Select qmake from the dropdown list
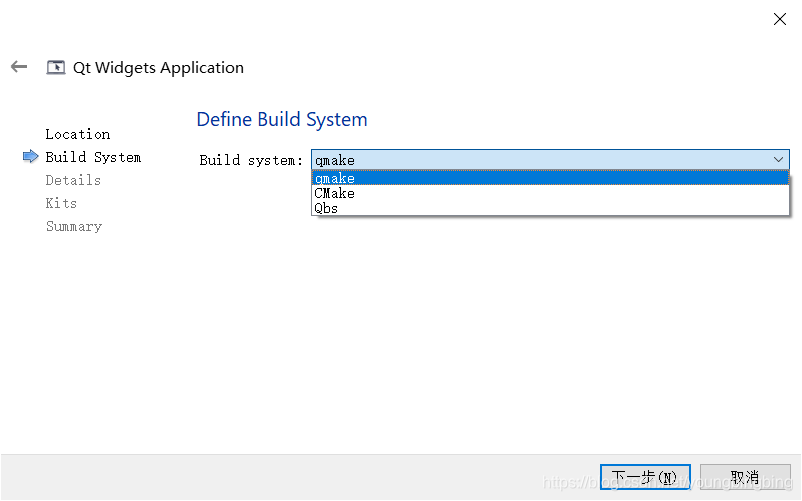802x501 pixels. (x=550, y=178)
